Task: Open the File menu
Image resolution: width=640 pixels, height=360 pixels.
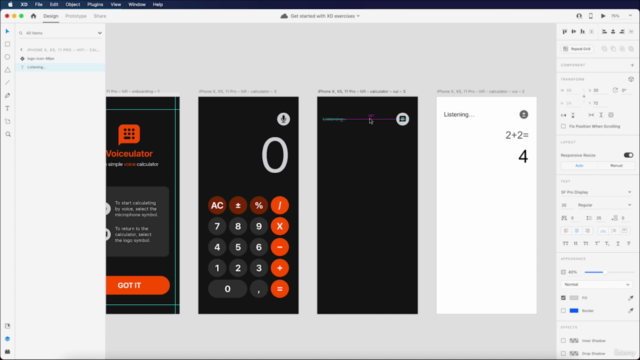Action: click(x=39, y=4)
